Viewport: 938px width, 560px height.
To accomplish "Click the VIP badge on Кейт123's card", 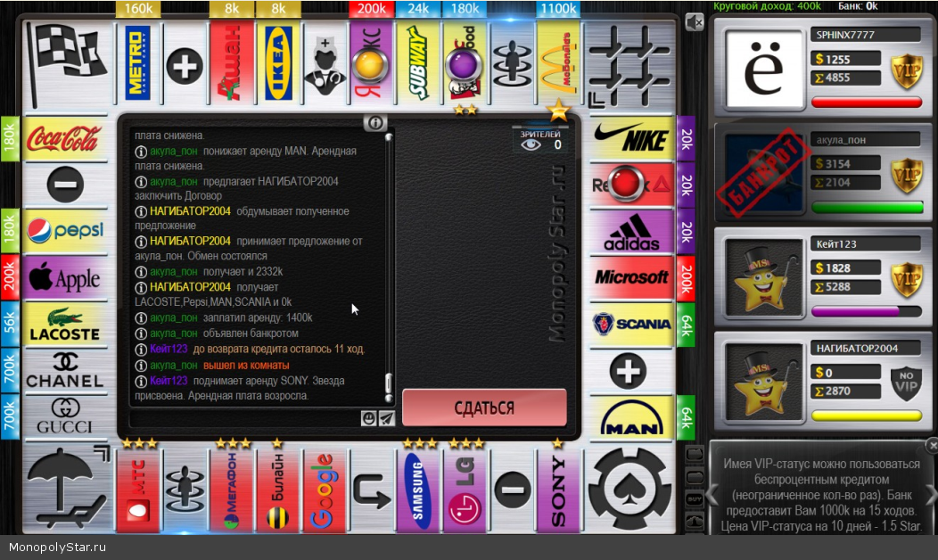I will click(x=906, y=281).
